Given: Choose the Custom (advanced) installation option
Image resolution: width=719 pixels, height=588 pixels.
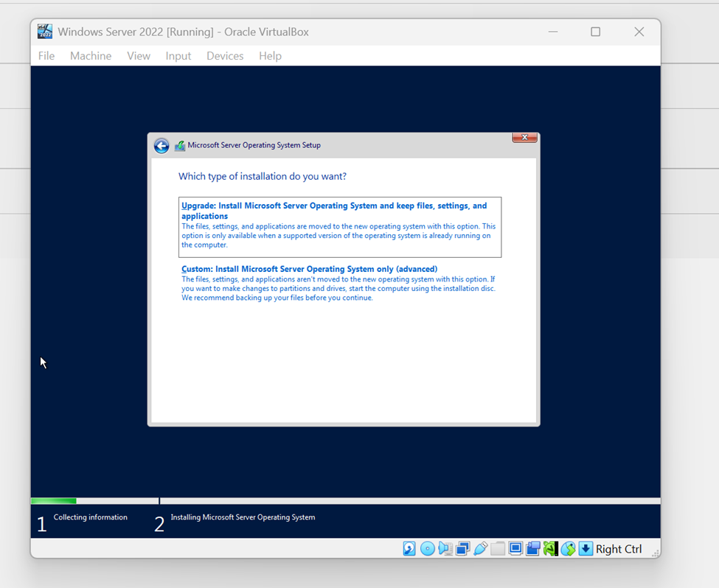Looking at the screenshot, I should tap(340, 283).
